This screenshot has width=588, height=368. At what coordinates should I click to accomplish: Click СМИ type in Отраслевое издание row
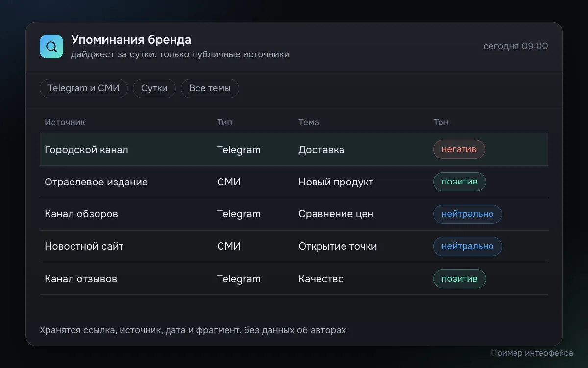(229, 182)
